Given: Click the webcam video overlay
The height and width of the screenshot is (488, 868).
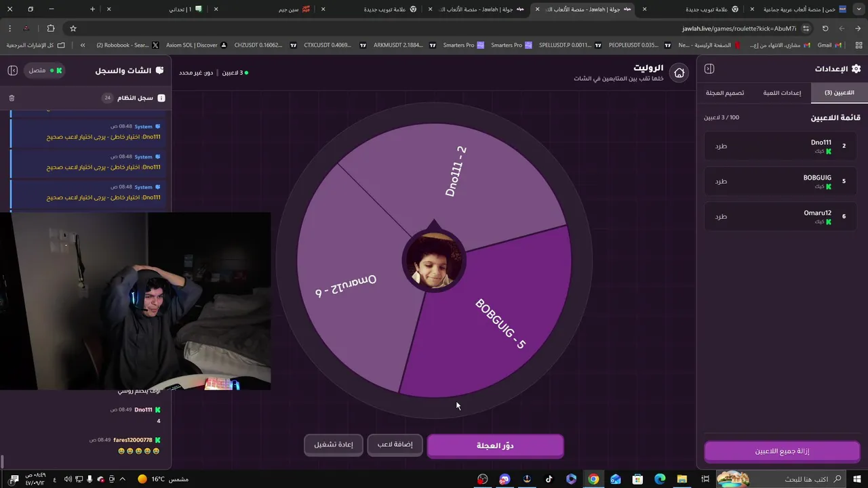Looking at the screenshot, I should 136,301.
